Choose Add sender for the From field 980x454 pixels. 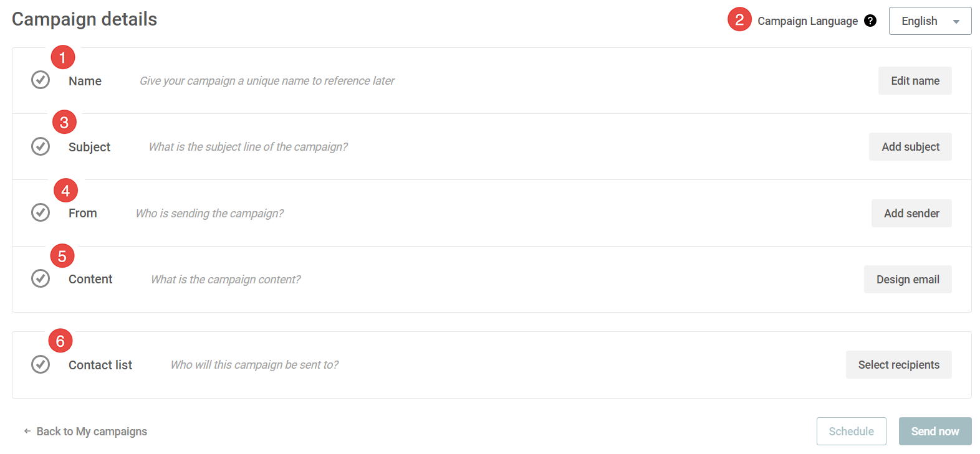911,213
